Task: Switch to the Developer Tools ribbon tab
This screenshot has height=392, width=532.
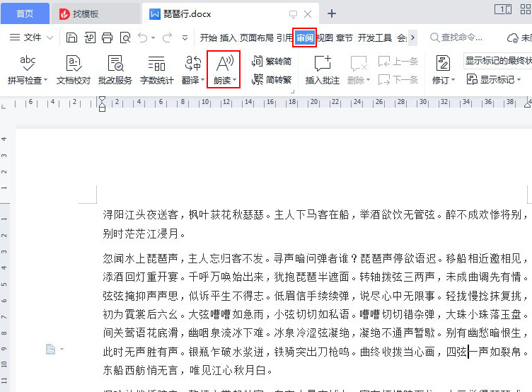Action: tap(374, 38)
